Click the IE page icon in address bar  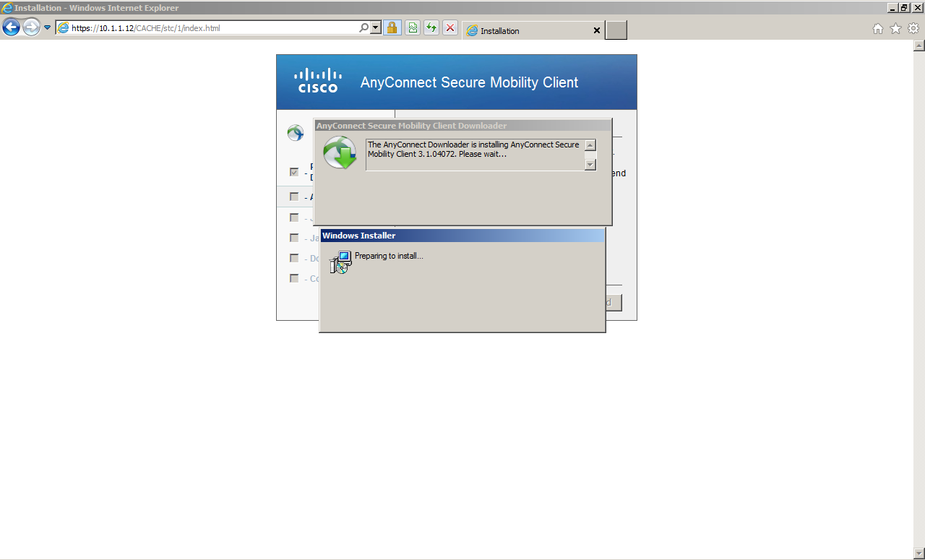[64, 28]
